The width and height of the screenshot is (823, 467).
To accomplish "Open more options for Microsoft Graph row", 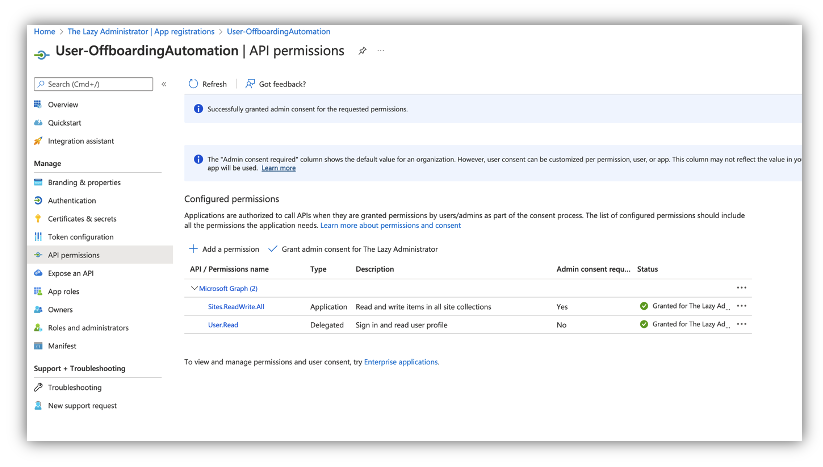I will (x=741, y=288).
